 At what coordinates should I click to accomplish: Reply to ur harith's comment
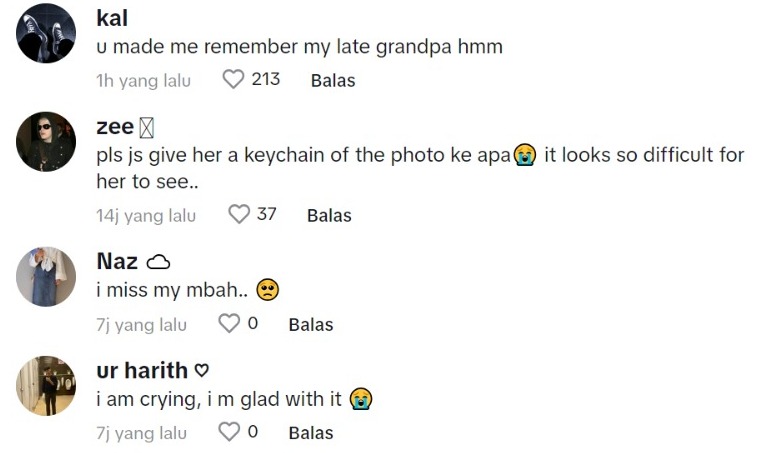310,433
